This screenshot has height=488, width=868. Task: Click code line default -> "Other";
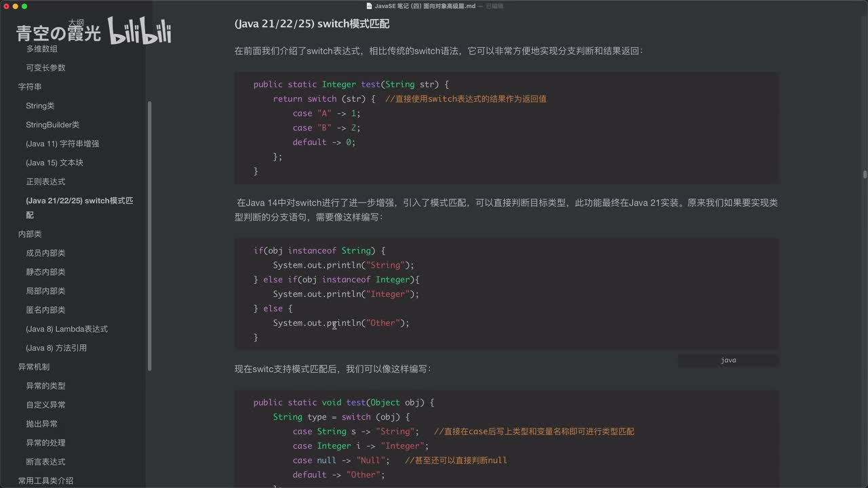[339, 475]
